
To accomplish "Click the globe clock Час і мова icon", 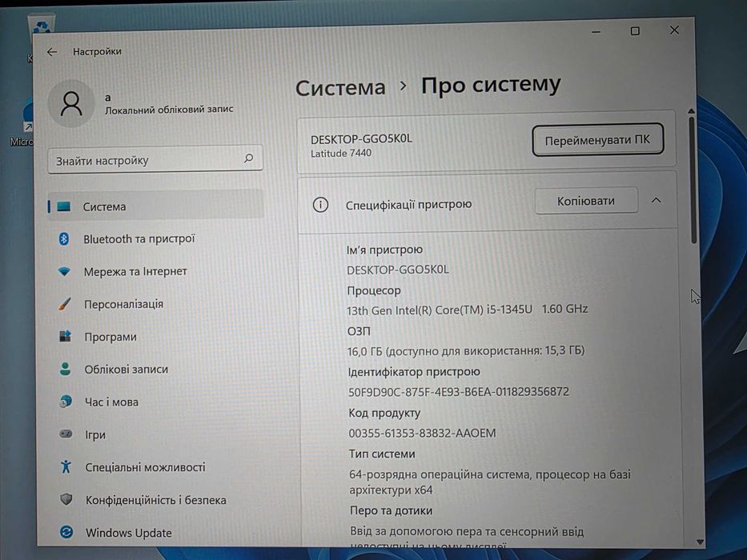I will point(66,402).
